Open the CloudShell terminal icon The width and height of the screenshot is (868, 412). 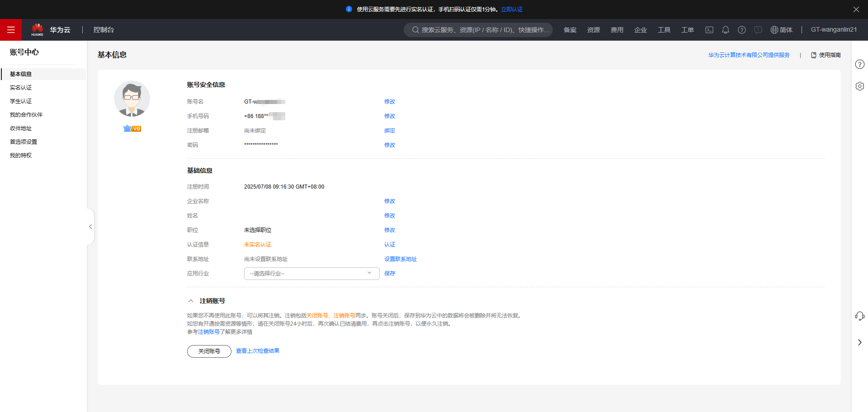coord(709,30)
